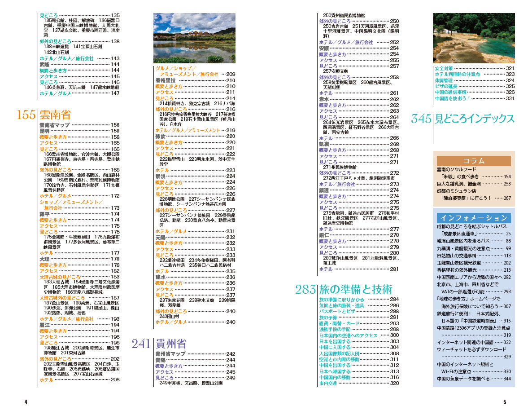Open 貴州省マップ entry on page 242
This screenshot has width=532, height=406.
[x=170, y=354]
